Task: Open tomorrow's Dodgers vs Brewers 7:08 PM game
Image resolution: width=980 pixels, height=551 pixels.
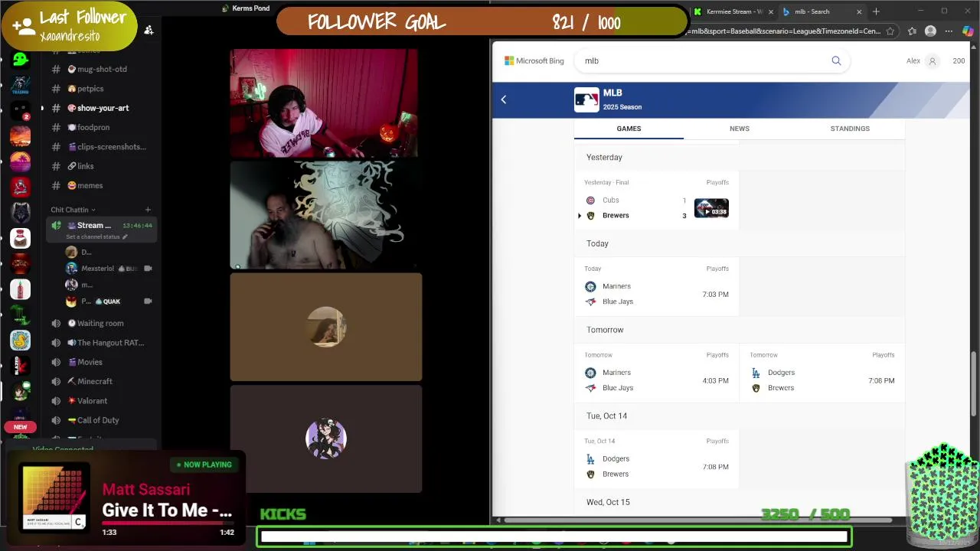Action: tap(822, 373)
